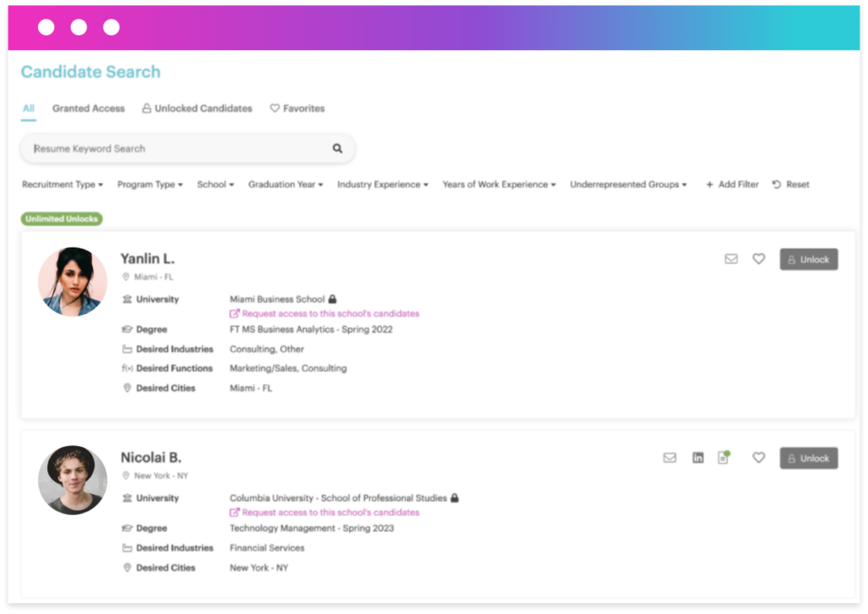Screen dimensions: 868x614
Task: Open the Underrepresented Groups dropdown
Action: coord(628,184)
